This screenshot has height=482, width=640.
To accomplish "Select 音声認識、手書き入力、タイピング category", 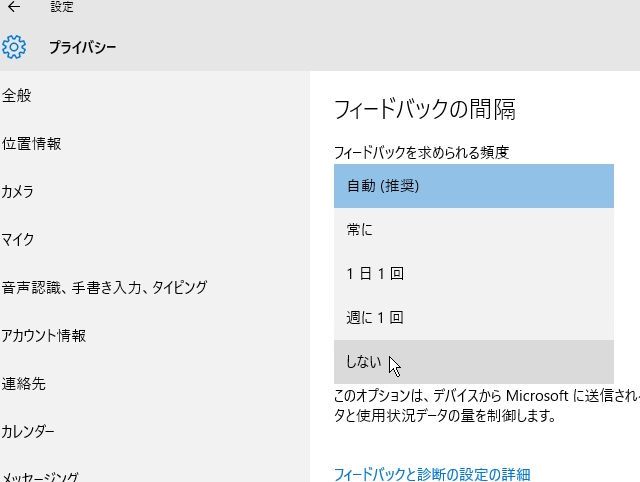I will point(104,288).
